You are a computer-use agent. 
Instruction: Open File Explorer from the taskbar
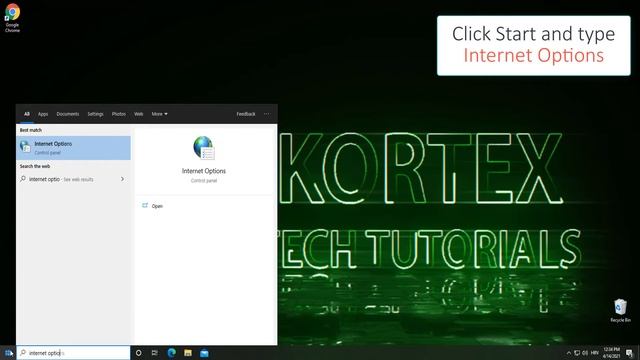tap(188, 353)
